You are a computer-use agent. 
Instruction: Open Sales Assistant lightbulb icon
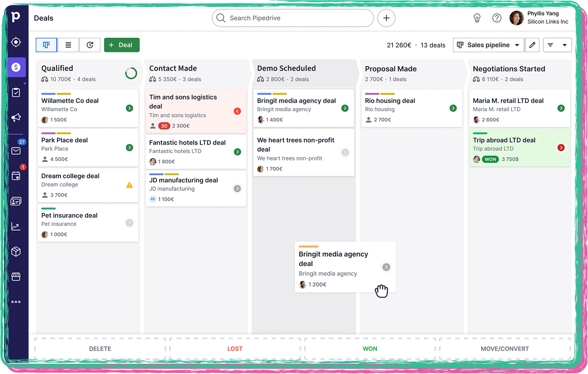pos(477,18)
